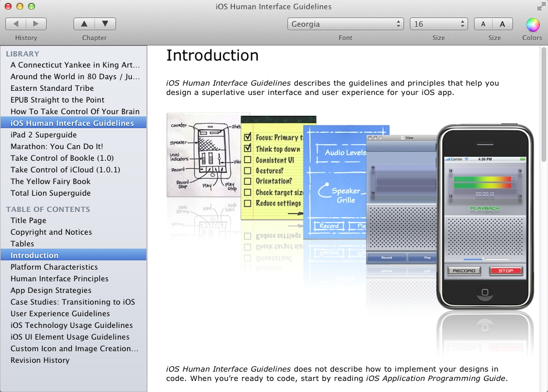548x392 pixels.
Task: Open the Colors picker wheel
Action: pyautogui.click(x=533, y=24)
